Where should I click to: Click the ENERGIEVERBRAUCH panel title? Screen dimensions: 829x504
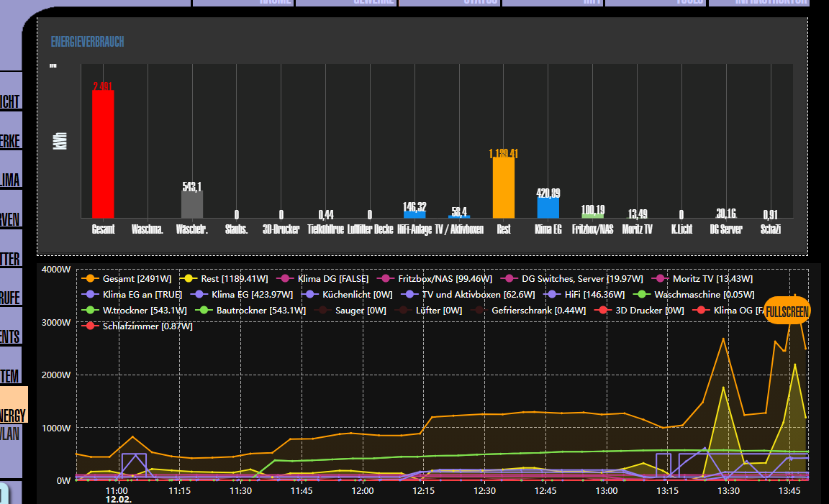(x=87, y=42)
